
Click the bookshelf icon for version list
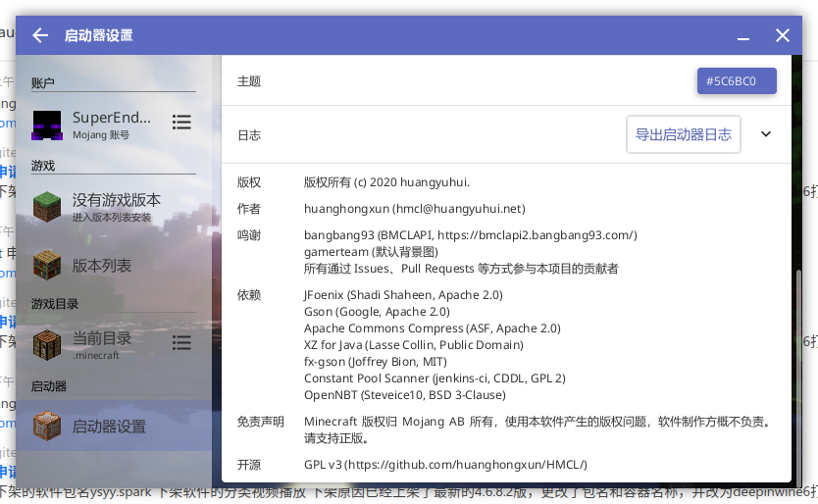tap(47, 266)
